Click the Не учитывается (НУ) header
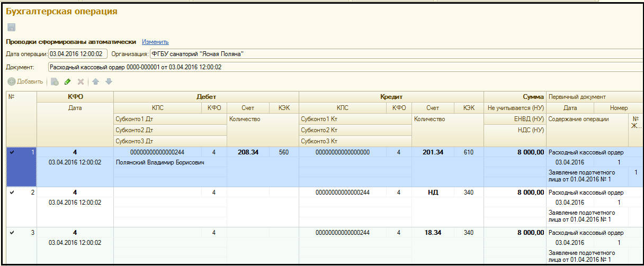Viewport: 644px width, 266px height. (x=515, y=108)
